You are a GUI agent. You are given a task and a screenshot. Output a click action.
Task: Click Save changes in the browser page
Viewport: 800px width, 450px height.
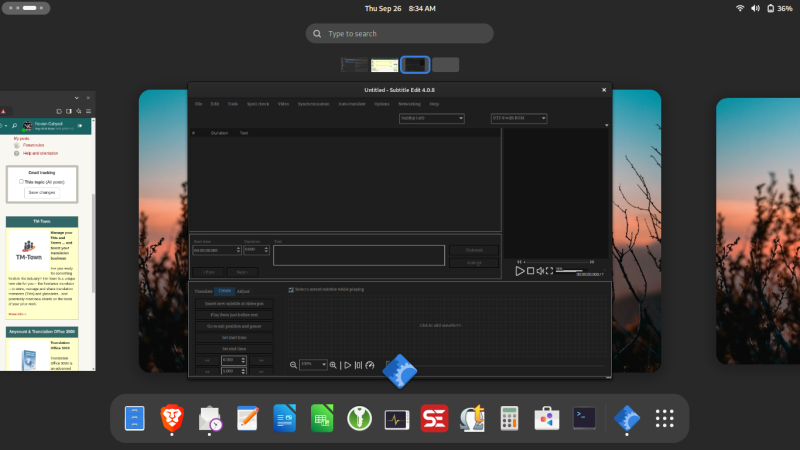(x=42, y=193)
